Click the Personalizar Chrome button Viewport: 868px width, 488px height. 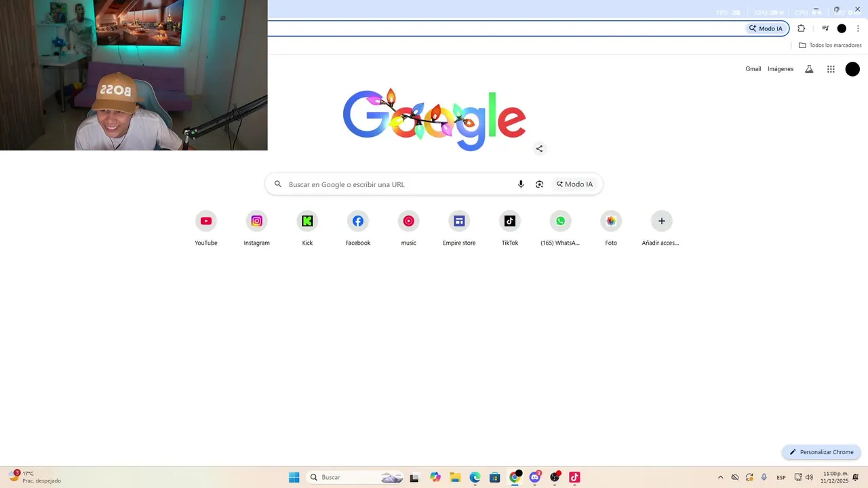tap(821, 452)
